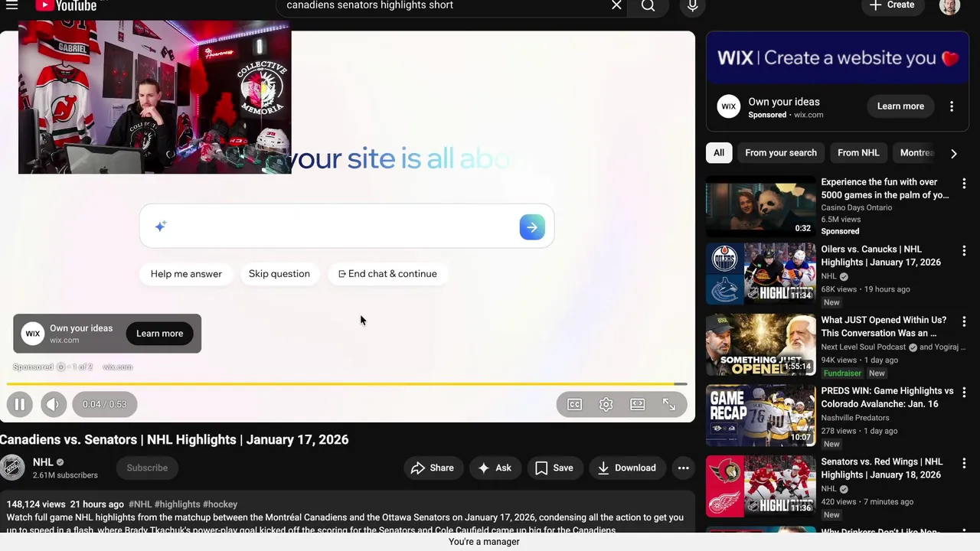Viewport: 980px width, 551px height.
Task: Open the ad info icon beside Sponsored
Action: [60, 367]
